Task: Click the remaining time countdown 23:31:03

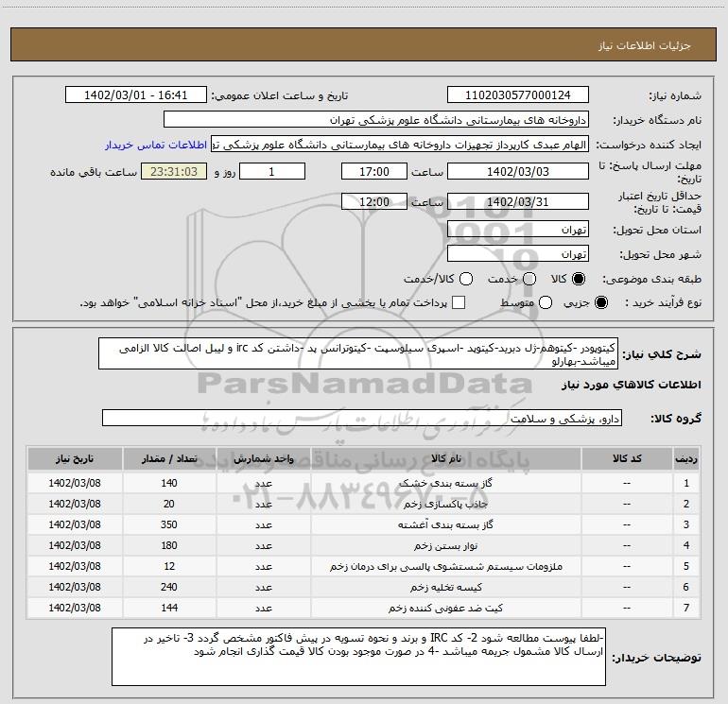Action: (174, 172)
